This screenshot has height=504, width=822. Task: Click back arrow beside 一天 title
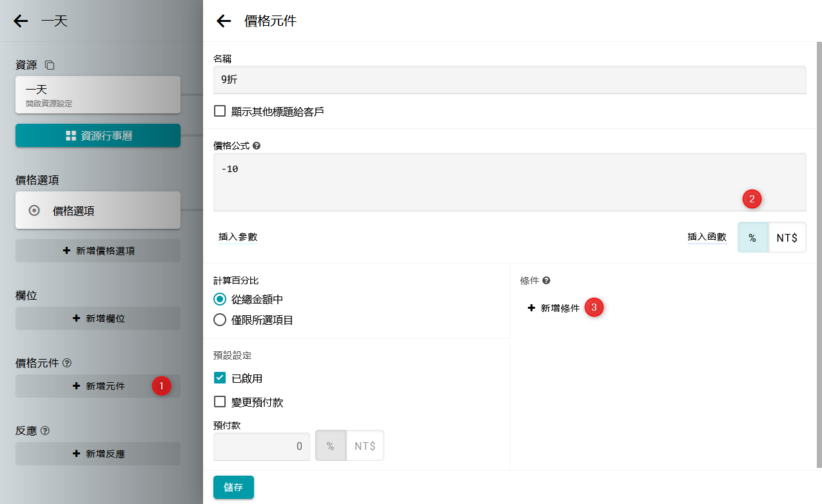point(21,21)
